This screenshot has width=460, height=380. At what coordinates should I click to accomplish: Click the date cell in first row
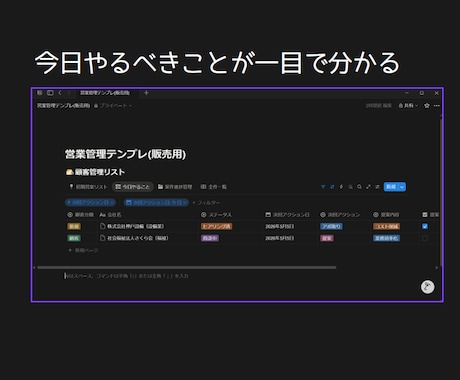280,226
